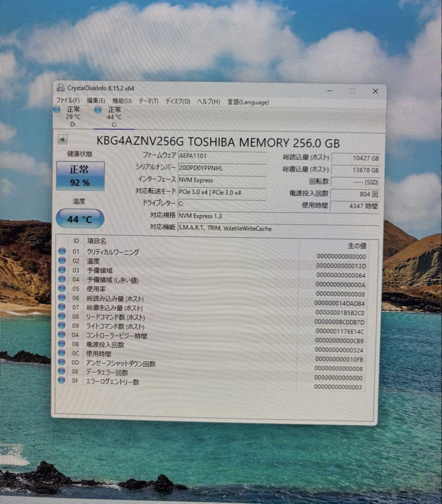The width and height of the screenshot is (442, 504).
Task: Click the status icon for row 07 総書き込み量
Action: click(x=62, y=307)
